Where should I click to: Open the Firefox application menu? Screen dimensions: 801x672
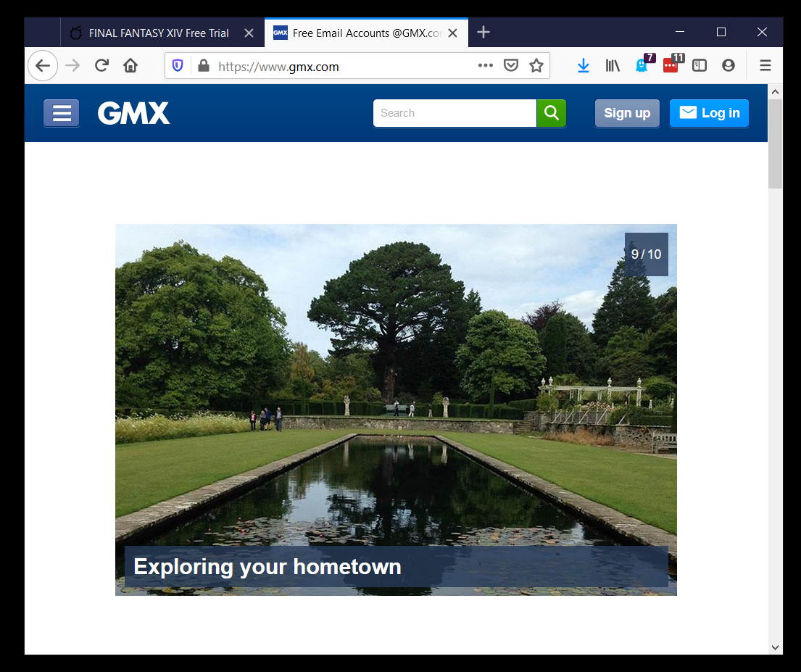(765, 66)
